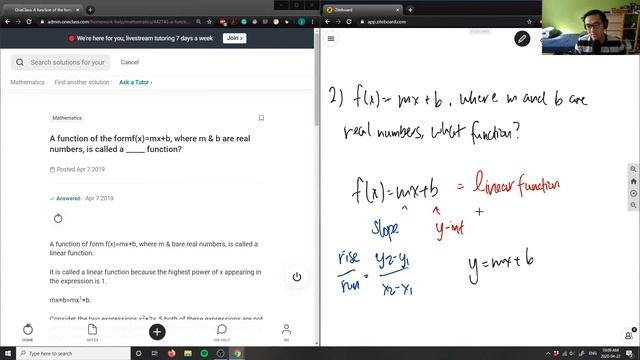Open the Windows Start menu

point(8,353)
